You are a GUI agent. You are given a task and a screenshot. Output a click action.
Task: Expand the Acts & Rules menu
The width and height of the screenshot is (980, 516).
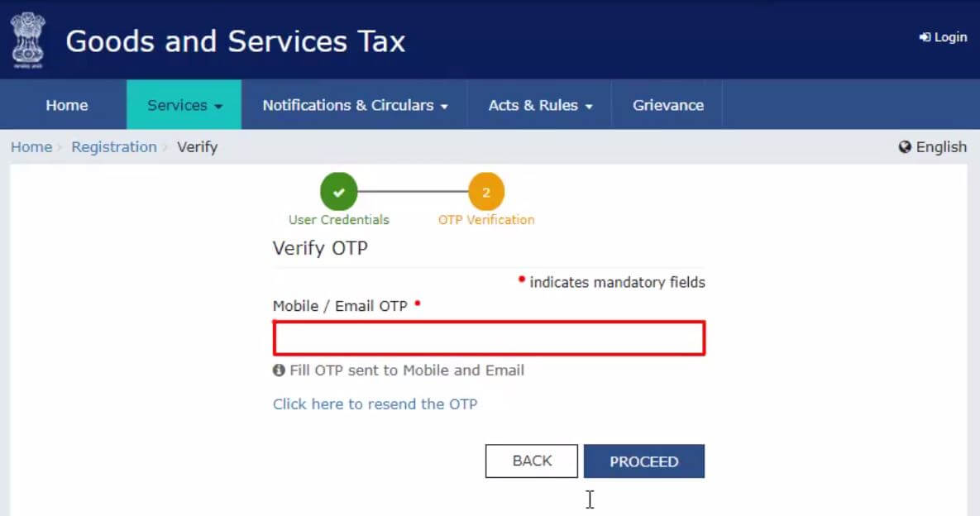point(540,105)
